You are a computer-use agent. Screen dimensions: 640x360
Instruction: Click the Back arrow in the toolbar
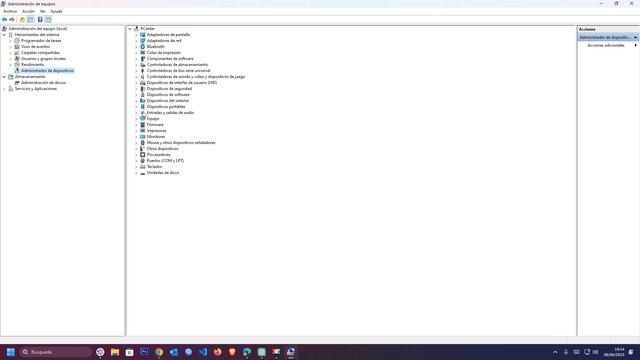click(x=4, y=20)
